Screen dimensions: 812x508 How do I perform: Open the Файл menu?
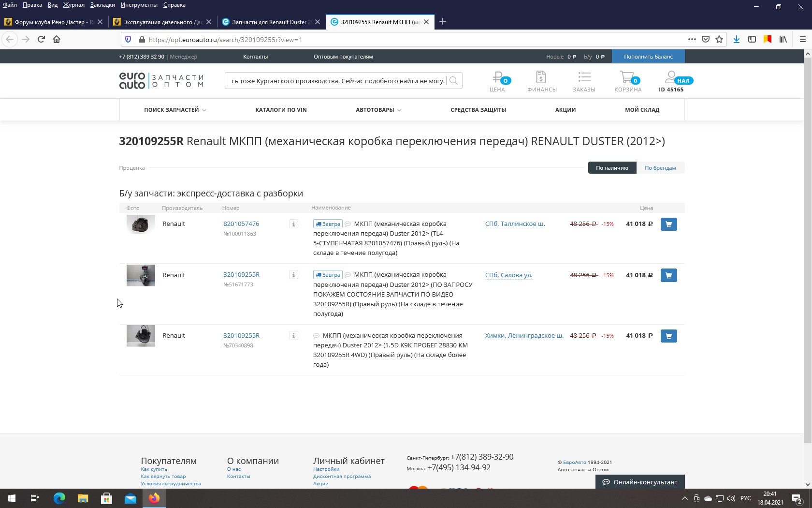point(10,5)
